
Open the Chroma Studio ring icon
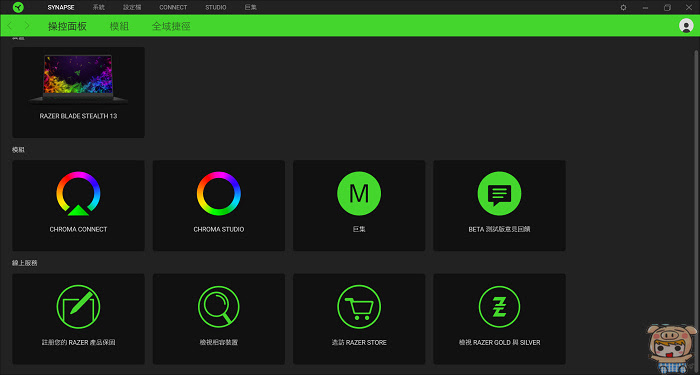tap(219, 193)
